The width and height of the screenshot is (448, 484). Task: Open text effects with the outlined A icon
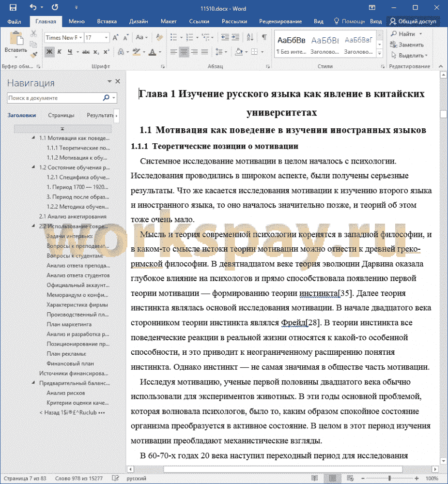(x=121, y=52)
